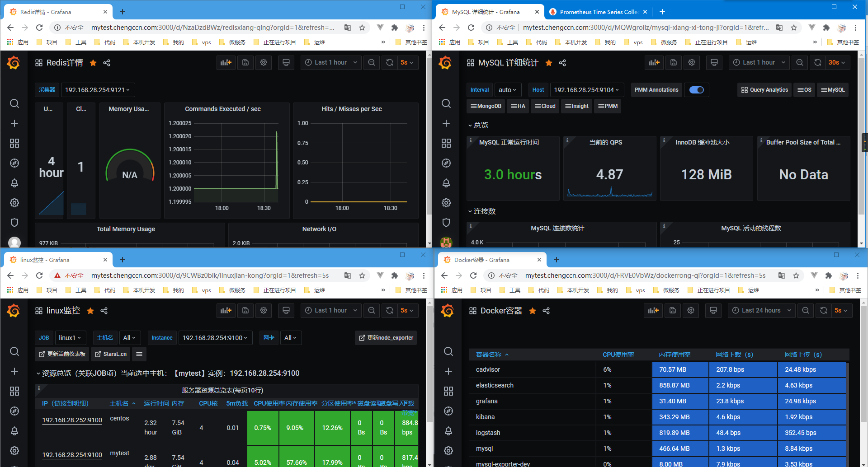Viewport: 868px width, 467px height.
Task: Click Add panel icon in Redis dashboard
Action: (226, 63)
